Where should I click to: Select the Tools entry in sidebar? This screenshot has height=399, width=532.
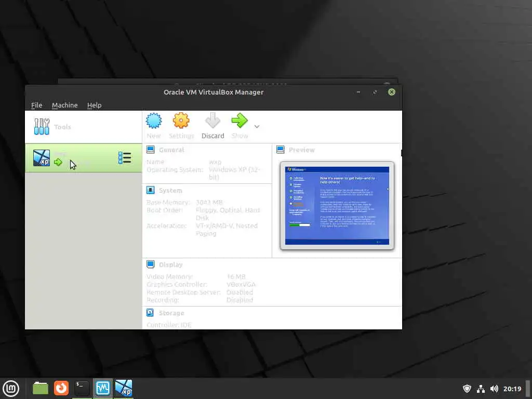click(84, 127)
